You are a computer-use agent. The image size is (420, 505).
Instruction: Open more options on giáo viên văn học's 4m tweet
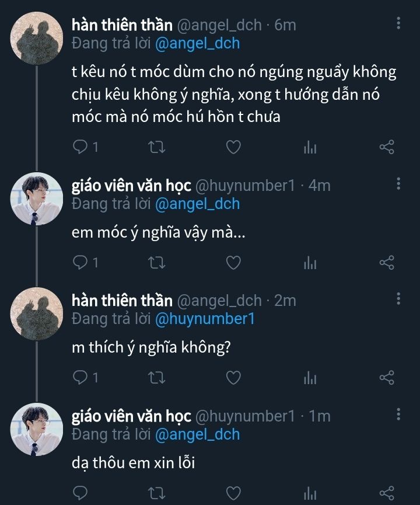point(398,184)
